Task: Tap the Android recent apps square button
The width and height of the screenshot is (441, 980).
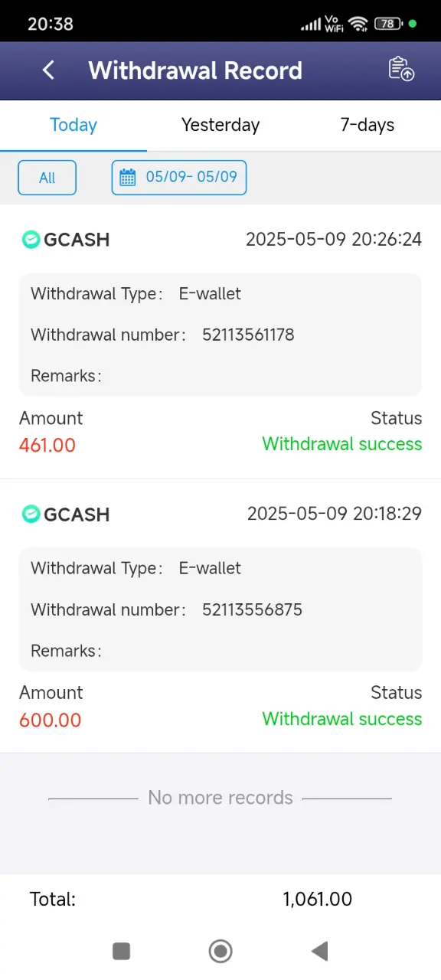Action: [121, 951]
